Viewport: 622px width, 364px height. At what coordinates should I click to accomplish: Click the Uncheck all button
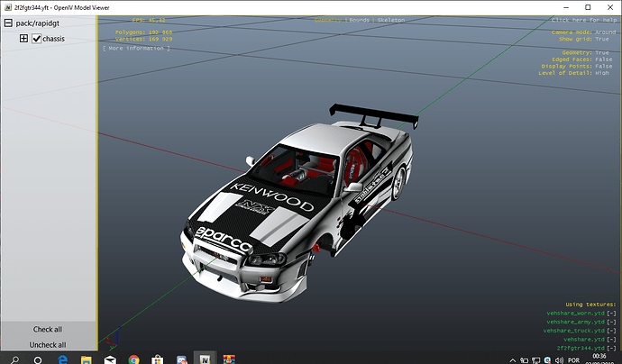click(x=47, y=344)
